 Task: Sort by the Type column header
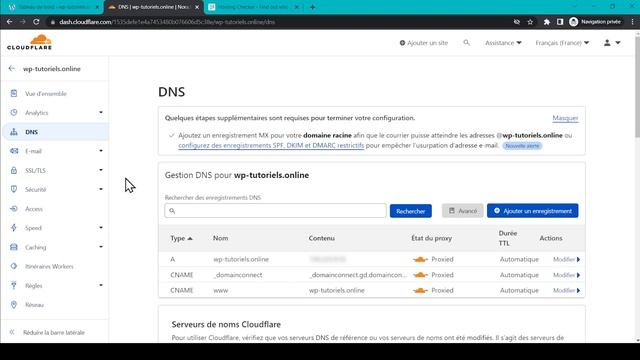(x=181, y=238)
